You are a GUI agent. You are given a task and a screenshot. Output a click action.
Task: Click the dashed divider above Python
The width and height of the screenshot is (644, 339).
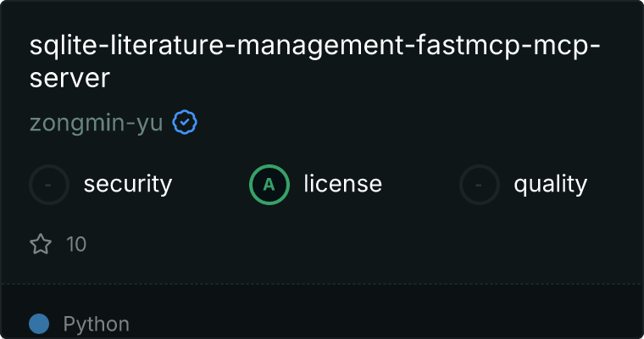(322, 284)
